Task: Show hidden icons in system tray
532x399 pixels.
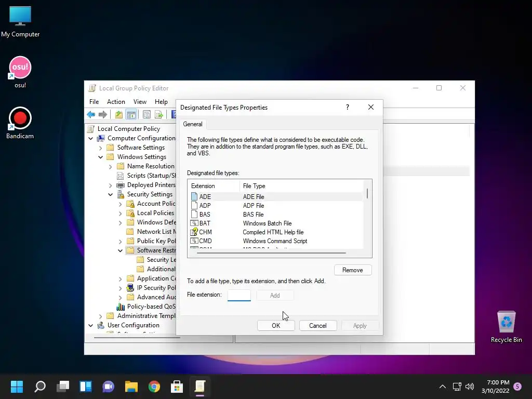Action: click(x=443, y=387)
